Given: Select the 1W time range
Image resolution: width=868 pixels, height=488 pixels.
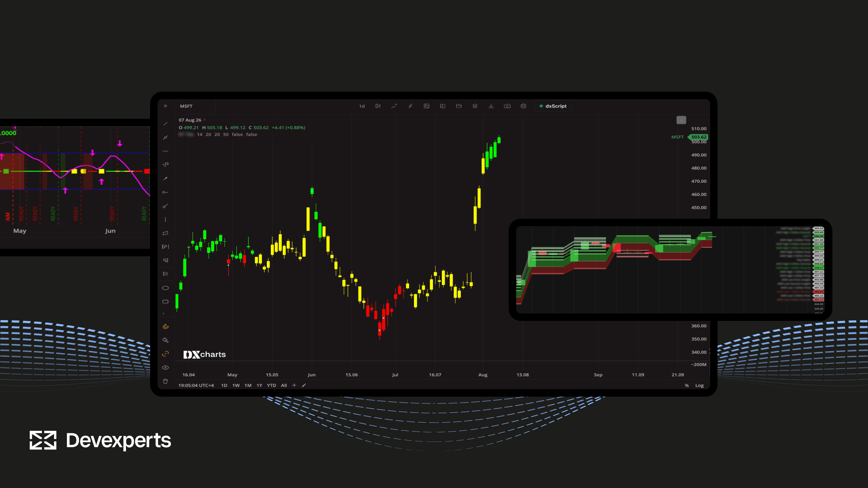Looking at the screenshot, I should coord(236,385).
